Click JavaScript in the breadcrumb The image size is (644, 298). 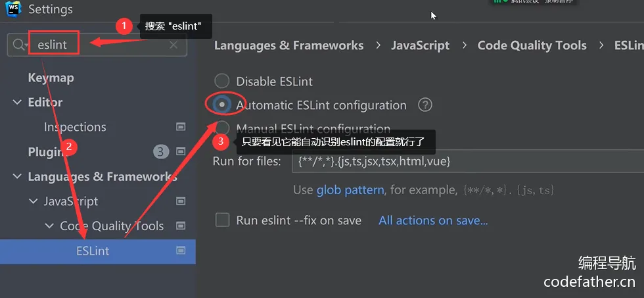420,45
